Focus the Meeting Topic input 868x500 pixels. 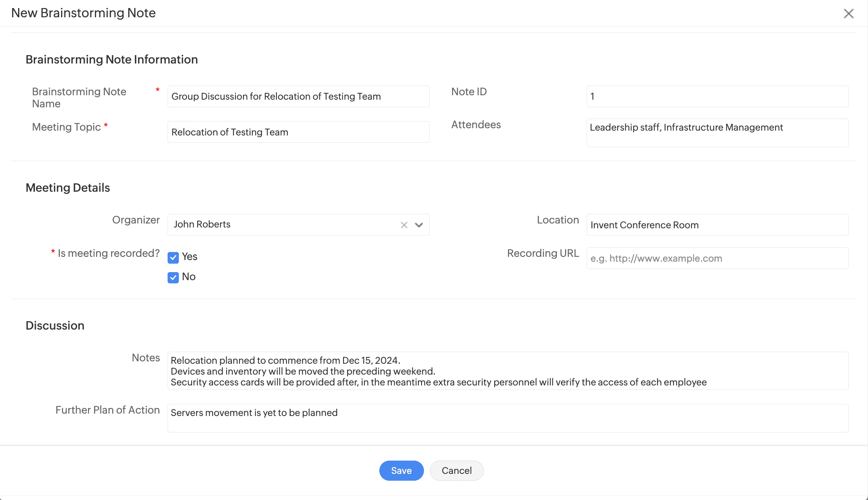(298, 132)
